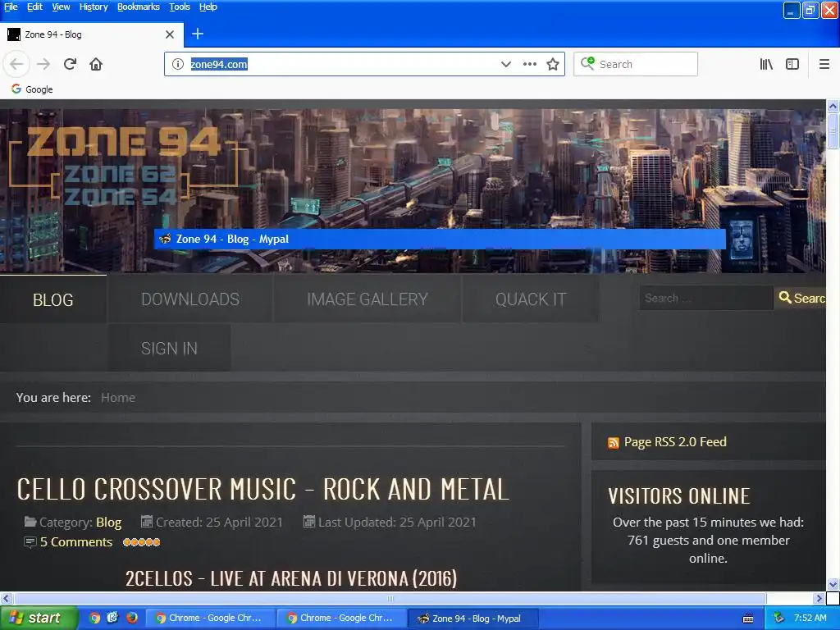Open the History menu
This screenshot has width=840, height=630.
click(x=94, y=7)
